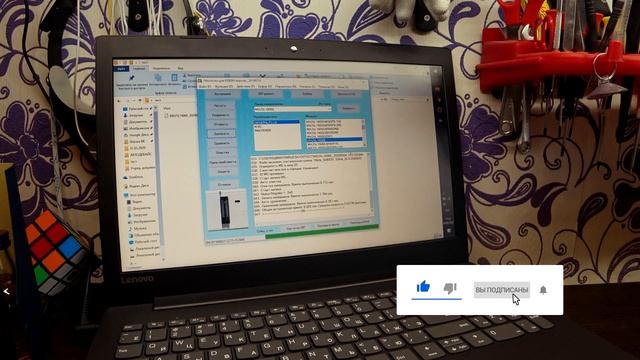Select the highlighted manufacturer row in left list
The height and width of the screenshot is (360, 640).
click(x=276, y=122)
